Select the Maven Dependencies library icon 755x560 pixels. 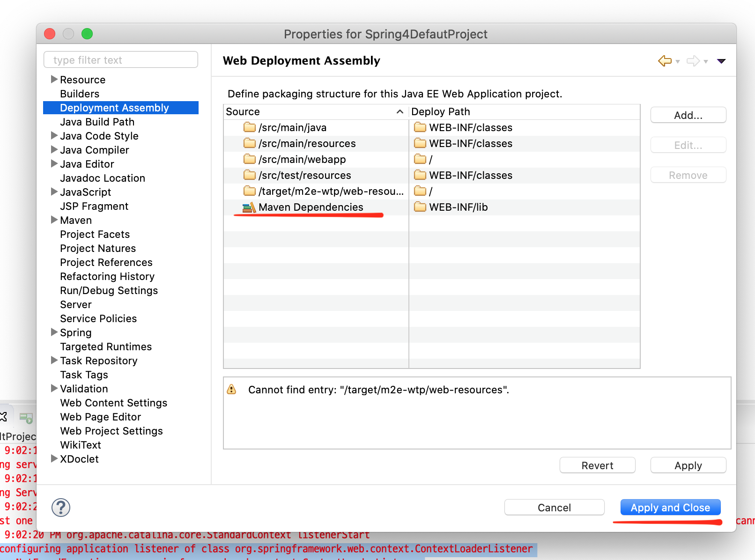click(x=249, y=207)
